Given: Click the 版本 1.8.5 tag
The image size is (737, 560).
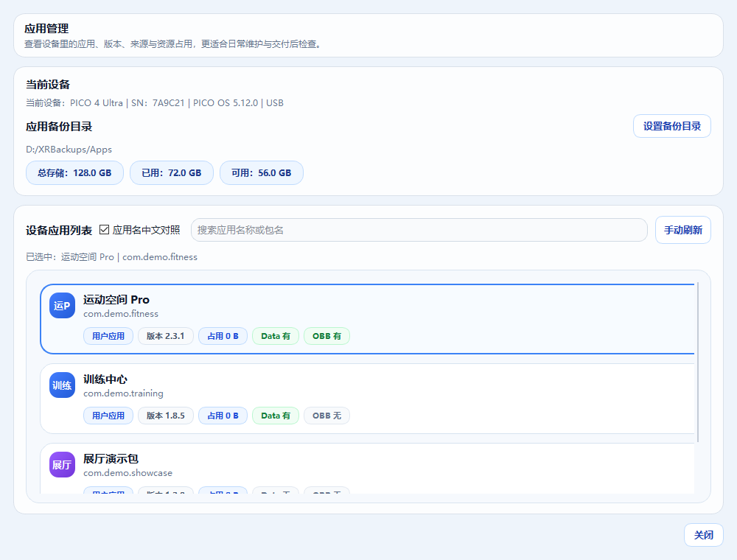Looking at the screenshot, I should tap(165, 416).
